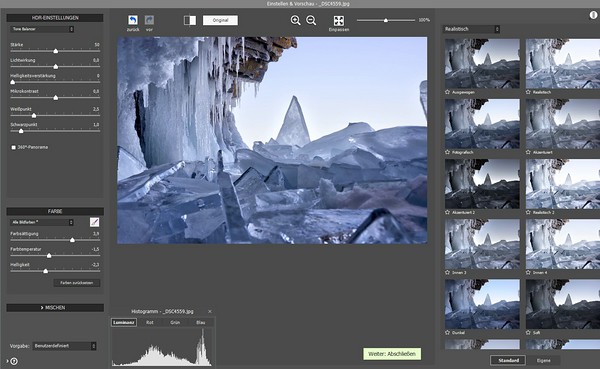Expand the MISCHEN section

pos(55,308)
